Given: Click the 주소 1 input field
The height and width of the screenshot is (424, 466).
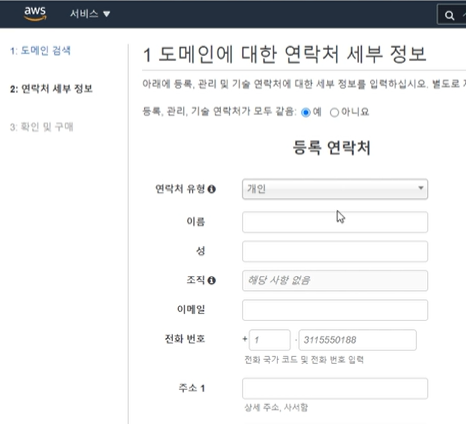Looking at the screenshot, I should click(x=335, y=388).
